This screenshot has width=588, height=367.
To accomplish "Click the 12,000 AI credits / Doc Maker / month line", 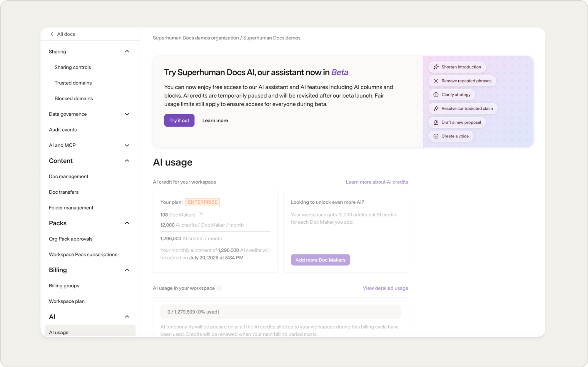I will [202, 225].
